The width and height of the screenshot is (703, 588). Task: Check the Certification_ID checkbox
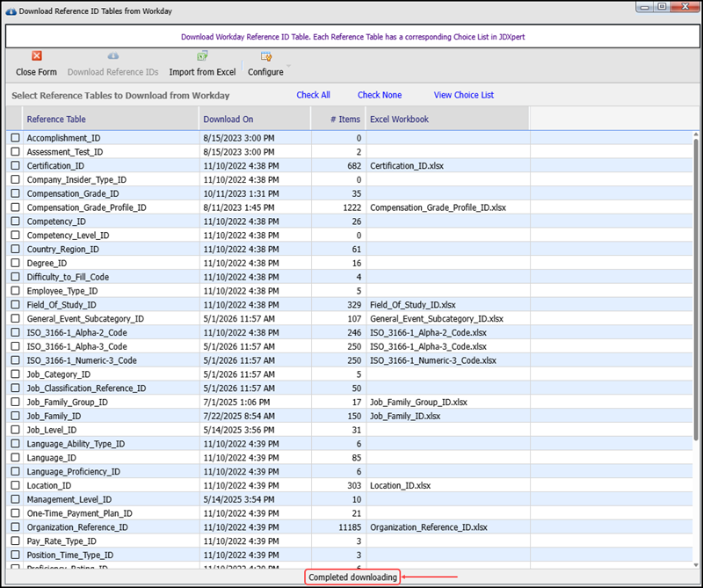coord(15,165)
